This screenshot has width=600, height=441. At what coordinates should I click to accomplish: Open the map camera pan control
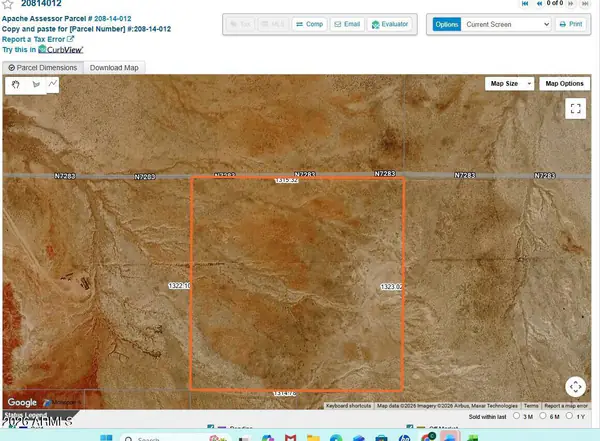(x=576, y=387)
